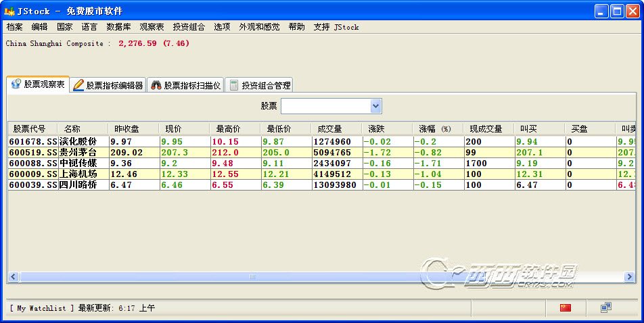This screenshot has width=644, height=323.
Task: Open the 支持 JStock menu
Action: point(336,27)
